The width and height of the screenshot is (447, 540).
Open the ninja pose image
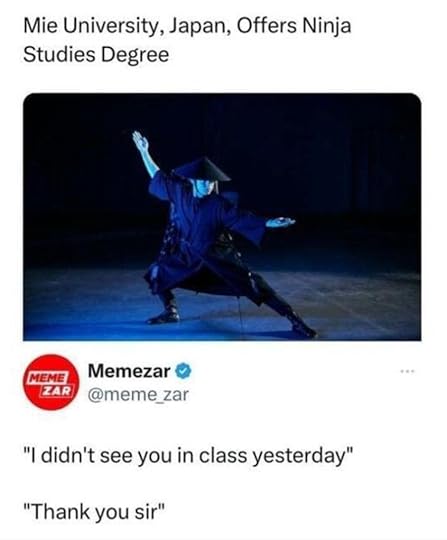coord(222,217)
